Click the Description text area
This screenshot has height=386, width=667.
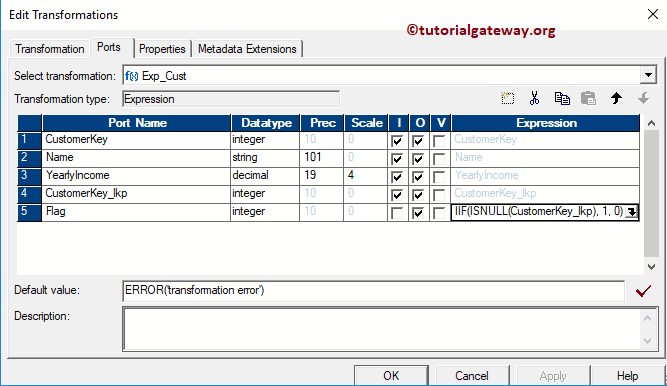(382, 329)
